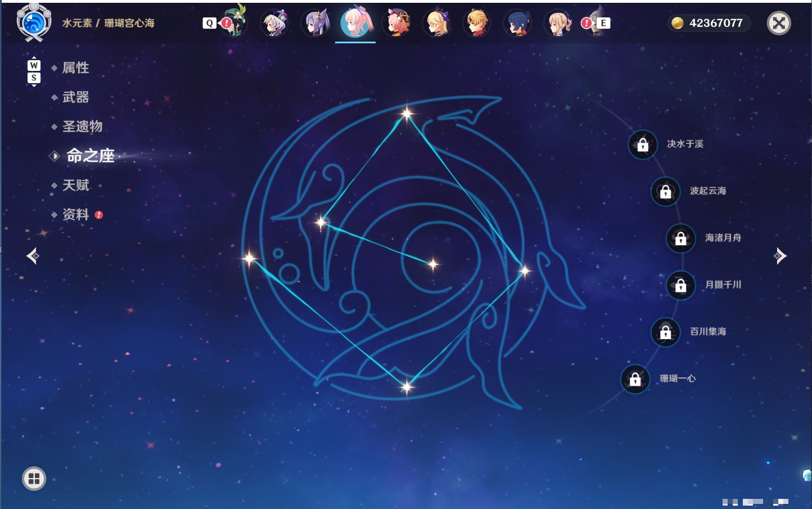Open the 天赋 talents menu
The image size is (812, 509).
point(75,185)
